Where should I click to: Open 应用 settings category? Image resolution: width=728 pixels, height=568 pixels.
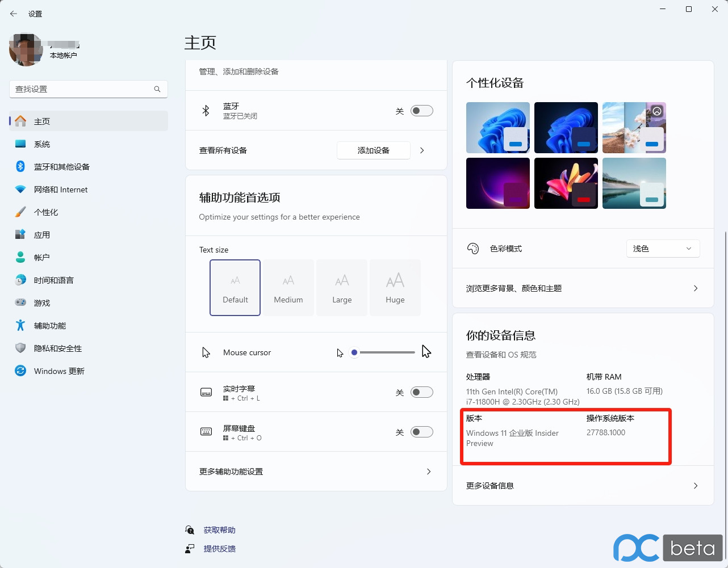(x=89, y=235)
